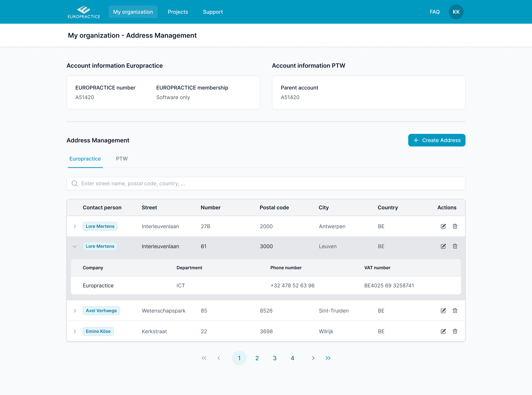
Task: Click the Sint-Truiden city cell
Action: click(x=334, y=311)
